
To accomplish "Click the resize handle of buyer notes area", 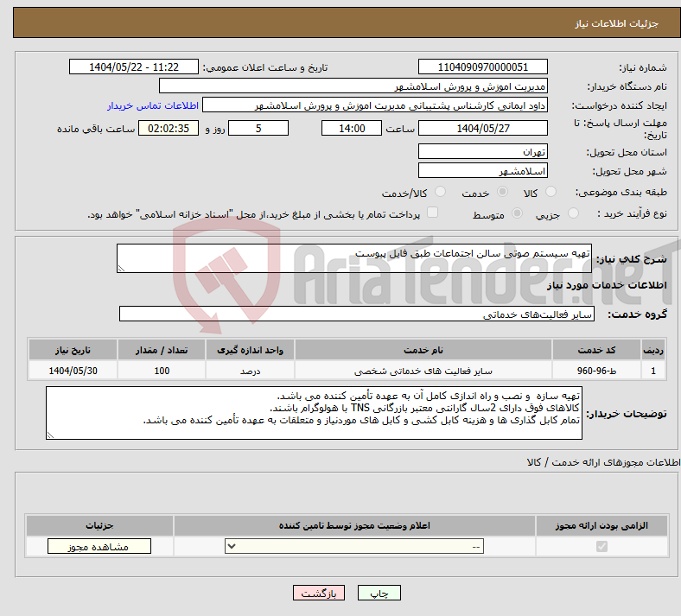I will pyautogui.click(x=50, y=435).
